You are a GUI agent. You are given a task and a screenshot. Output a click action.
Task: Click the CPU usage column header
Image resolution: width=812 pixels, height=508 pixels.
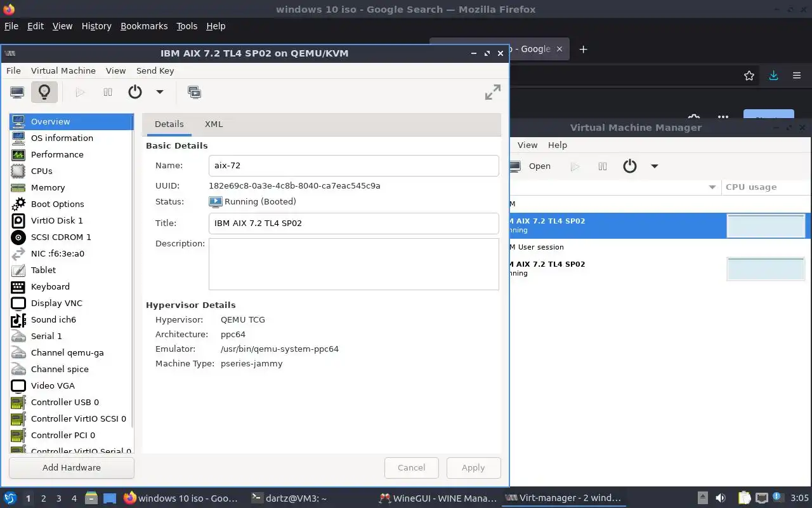pyautogui.click(x=766, y=187)
